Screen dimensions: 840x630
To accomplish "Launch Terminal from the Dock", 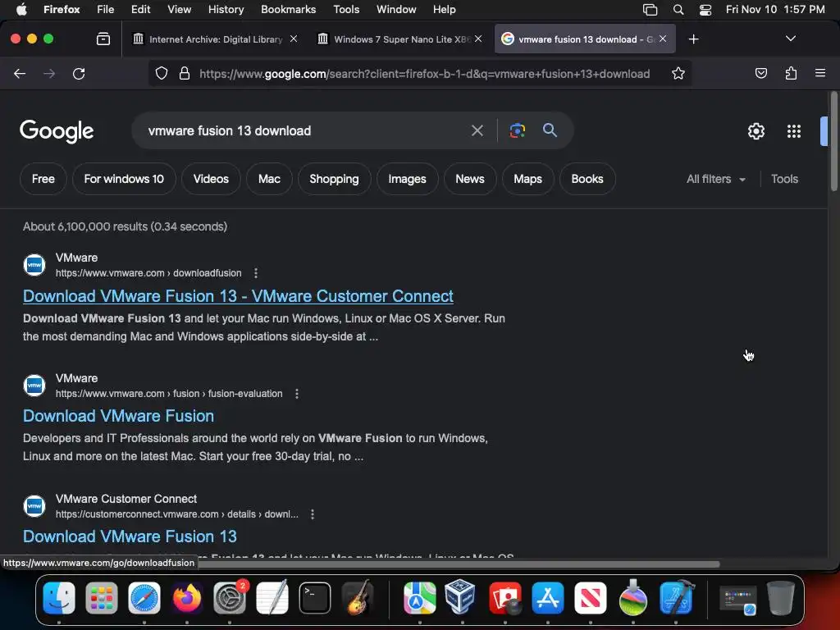I will [x=315, y=597].
